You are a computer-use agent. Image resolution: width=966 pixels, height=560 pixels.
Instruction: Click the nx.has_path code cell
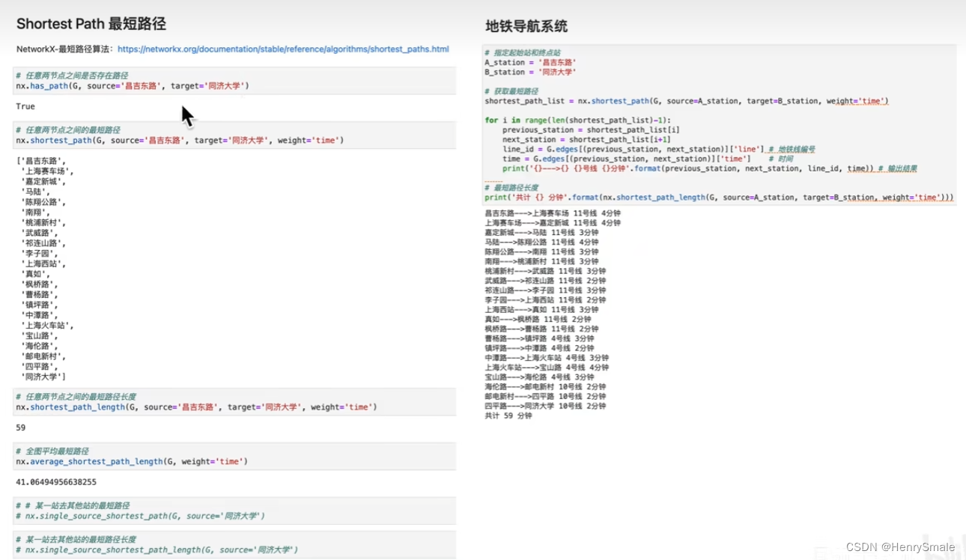pyautogui.click(x=234, y=81)
